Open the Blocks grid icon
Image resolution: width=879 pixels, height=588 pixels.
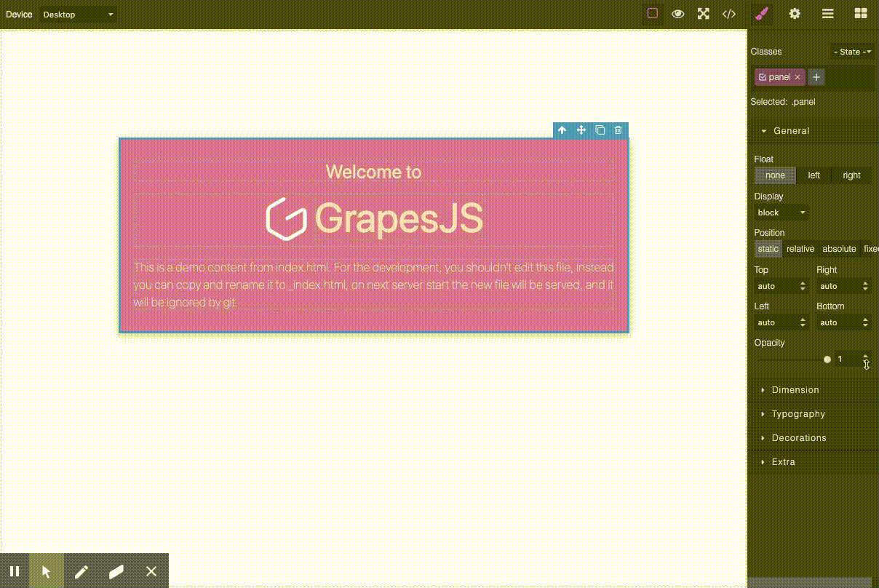[x=861, y=14]
